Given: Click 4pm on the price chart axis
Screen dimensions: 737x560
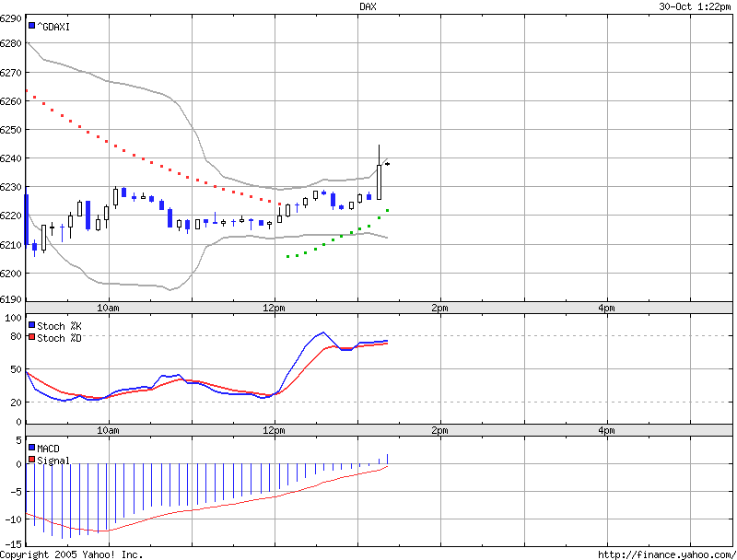Looking at the screenshot, I should (x=606, y=308).
